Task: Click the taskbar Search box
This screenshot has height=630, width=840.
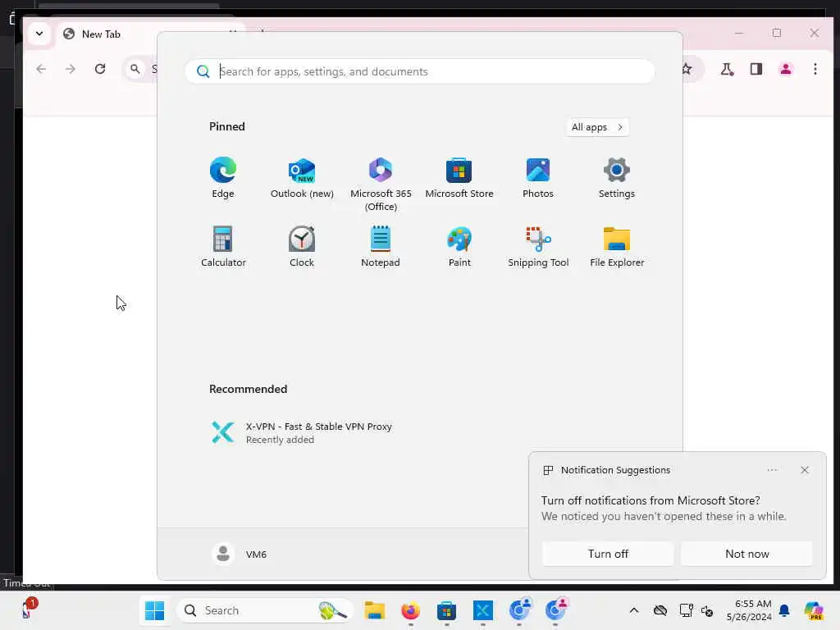Action: coord(265,610)
